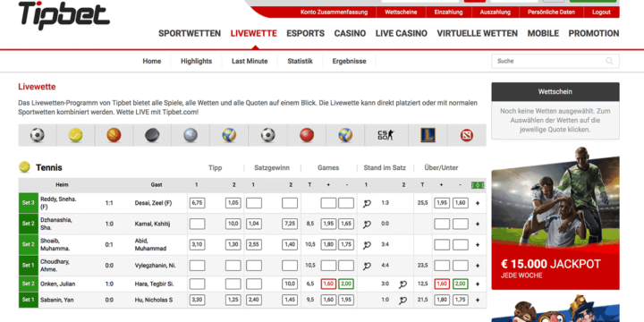Open the Auszahlung link

[x=495, y=13]
